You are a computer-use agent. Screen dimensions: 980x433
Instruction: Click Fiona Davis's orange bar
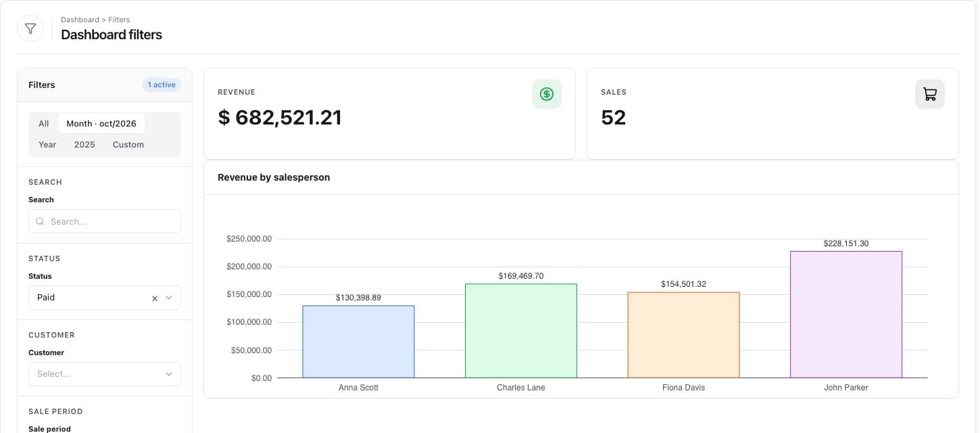pos(683,335)
